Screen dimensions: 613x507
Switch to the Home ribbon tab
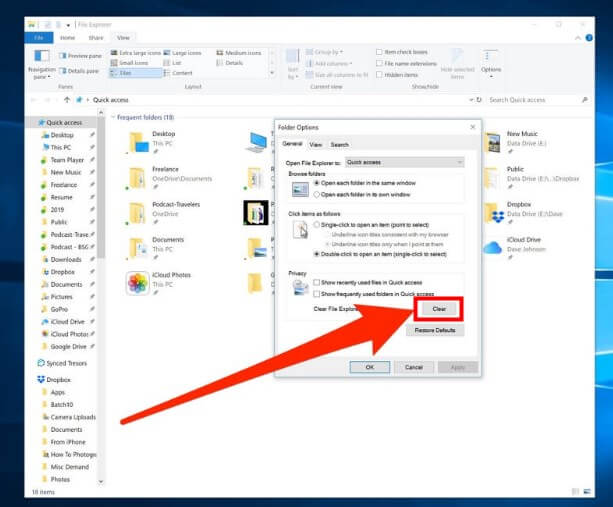[67, 38]
